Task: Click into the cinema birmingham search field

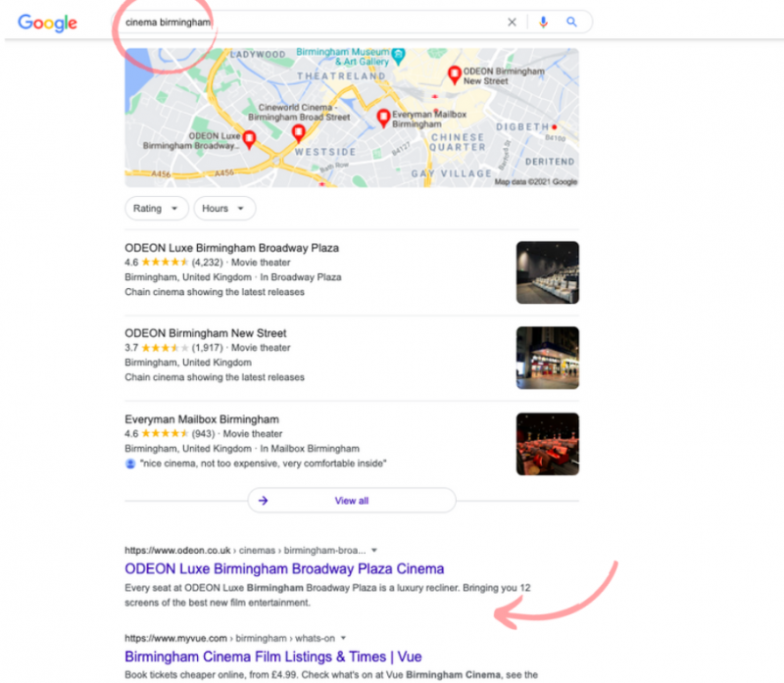Action: [x=310, y=22]
